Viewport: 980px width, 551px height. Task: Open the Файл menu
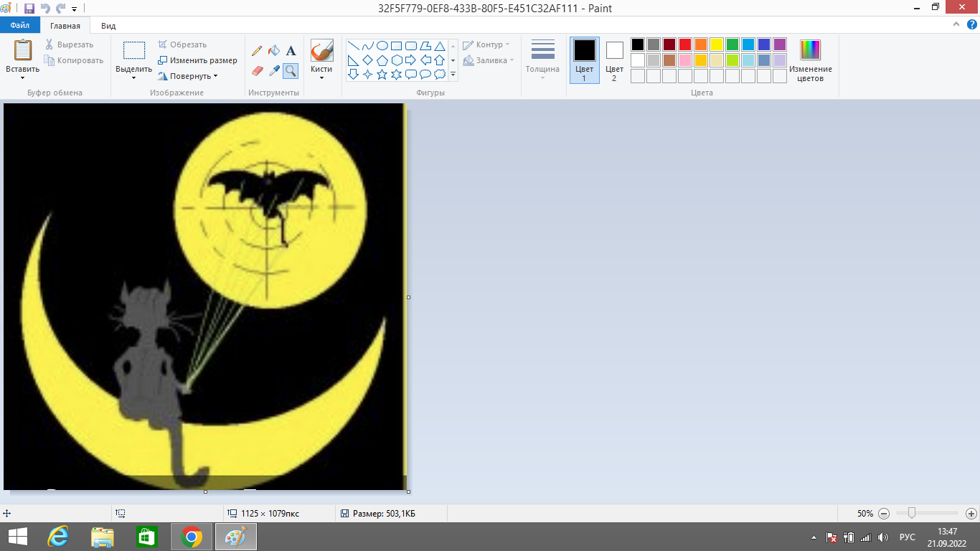20,26
